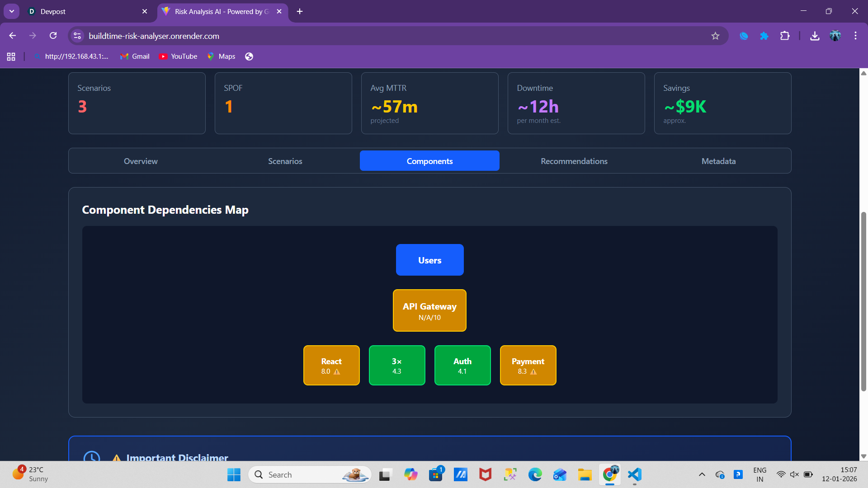Click the YouTube bookmark

[x=178, y=56]
